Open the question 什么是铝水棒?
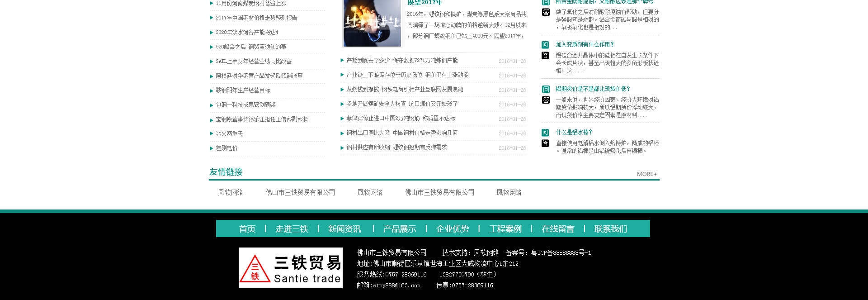Viewport: 868px width, 300px height. coord(574,133)
